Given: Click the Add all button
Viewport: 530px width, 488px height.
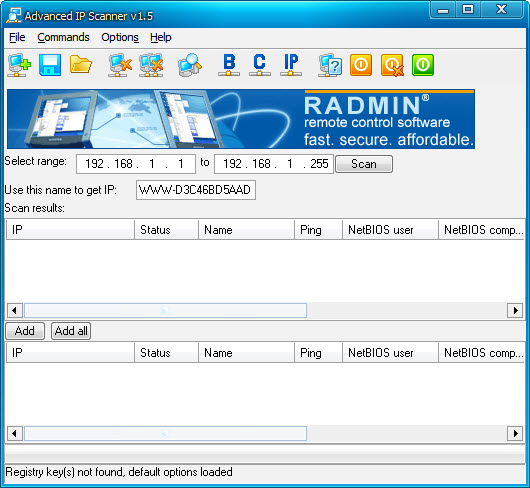Looking at the screenshot, I should coord(71,331).
